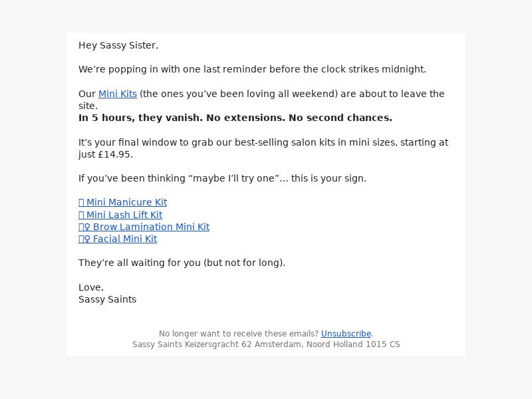532x399 pixels.
Task: Click the 'Sassy Saints' signature line
Action: click(x=107, y=299)
